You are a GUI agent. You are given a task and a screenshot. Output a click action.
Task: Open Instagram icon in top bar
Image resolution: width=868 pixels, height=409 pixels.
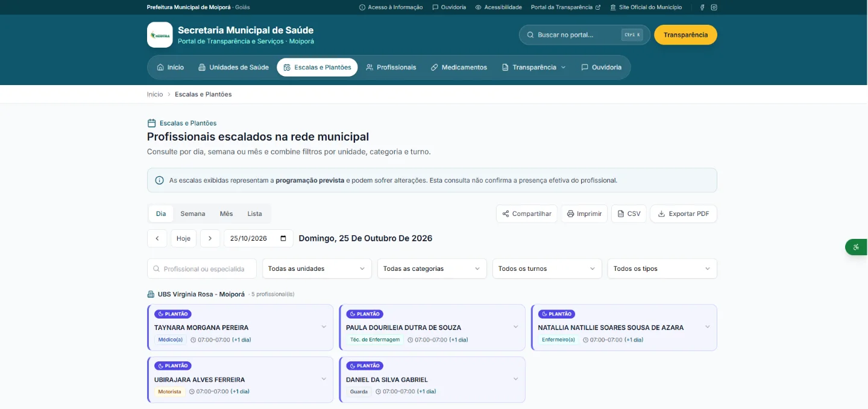tap(714, 7)
